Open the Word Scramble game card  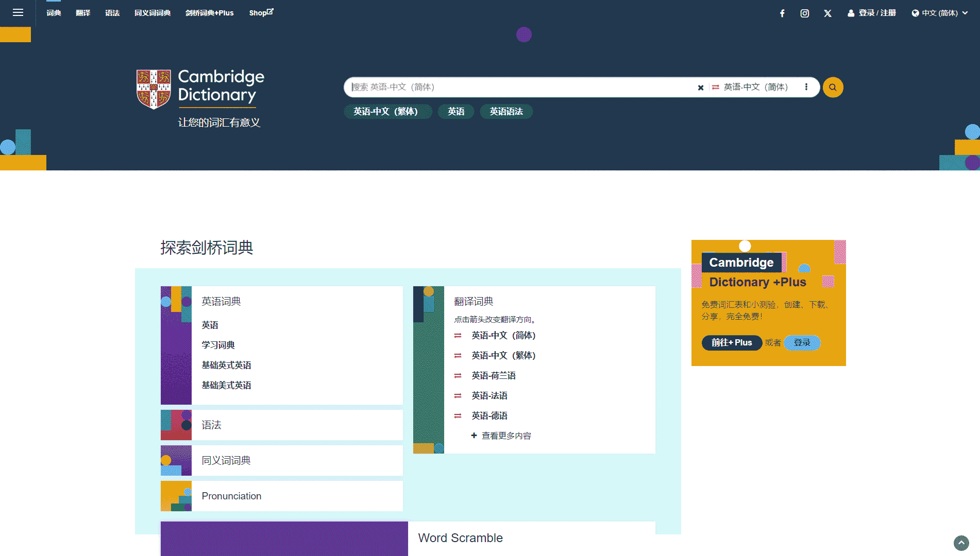click(x=408, y=538)
